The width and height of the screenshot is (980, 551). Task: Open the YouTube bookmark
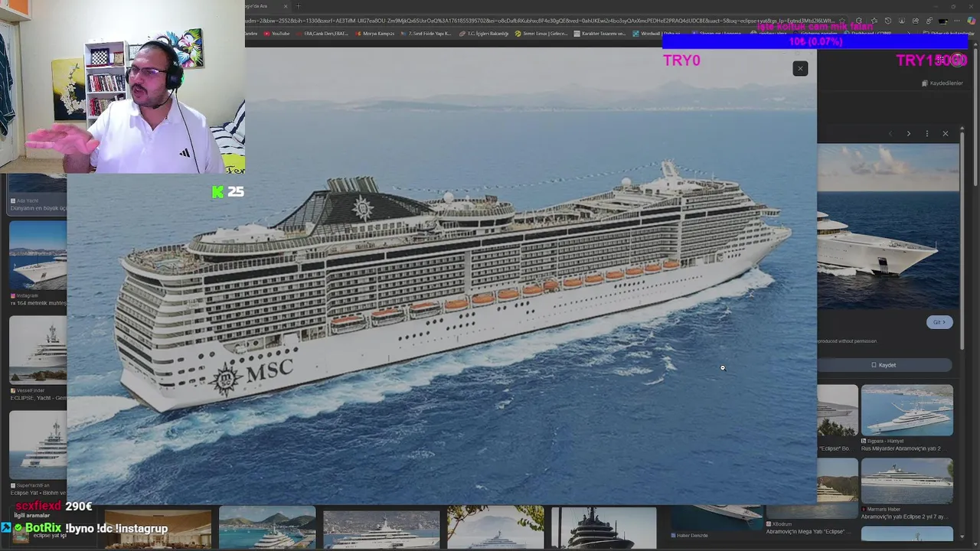[x=277, y=34]
